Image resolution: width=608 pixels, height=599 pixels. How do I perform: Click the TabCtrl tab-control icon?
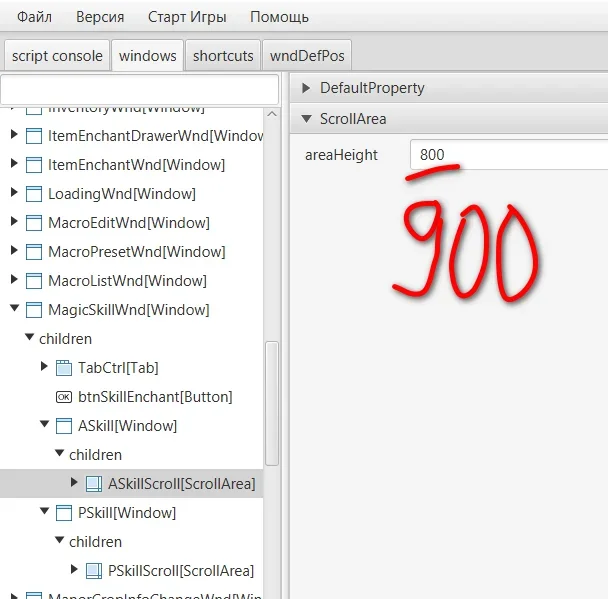coord(64,368)
